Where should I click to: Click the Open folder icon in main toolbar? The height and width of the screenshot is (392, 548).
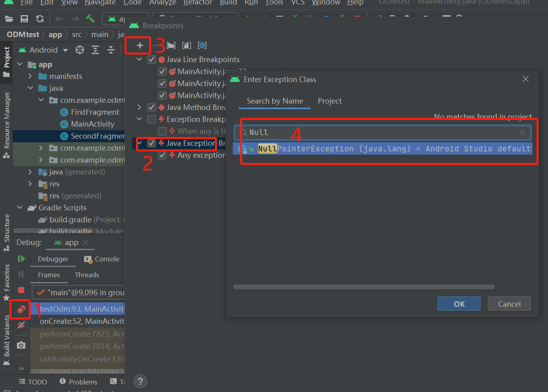tap(9, 19)
